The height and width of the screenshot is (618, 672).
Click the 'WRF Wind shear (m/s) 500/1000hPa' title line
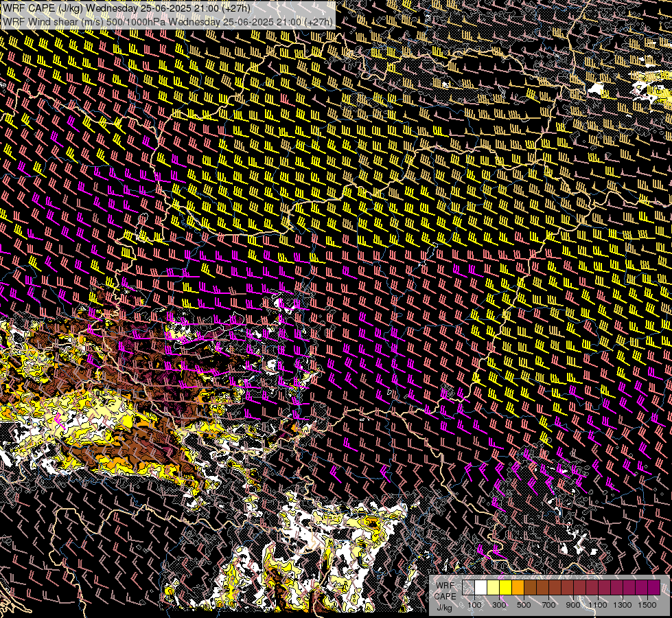[x=167, y=21]
